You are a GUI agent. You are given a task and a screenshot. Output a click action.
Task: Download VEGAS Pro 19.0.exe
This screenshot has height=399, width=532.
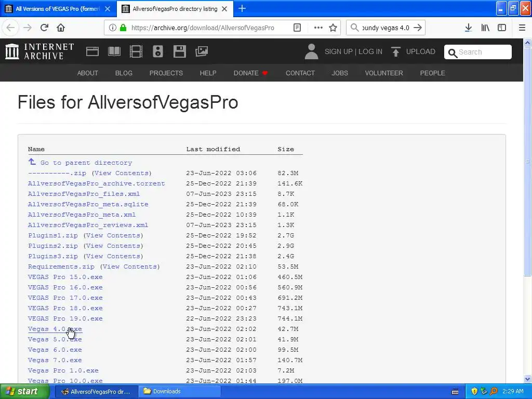point(65,318)
